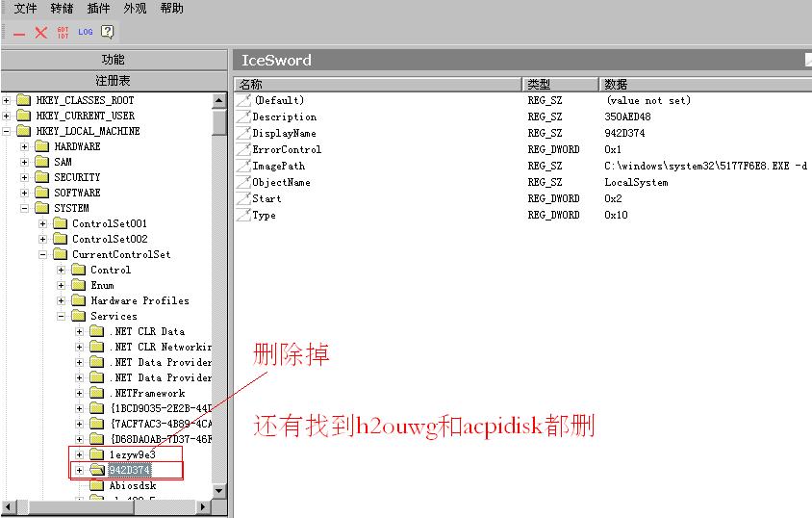Click the ErrorControl value icon
Viewport: 812px width, 518px height.
click(243, 149)
